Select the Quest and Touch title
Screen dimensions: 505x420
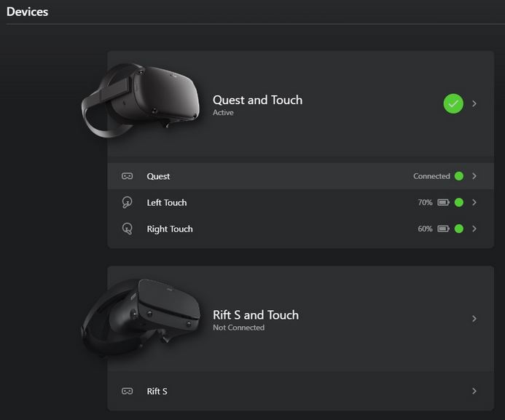pos(258,100)
